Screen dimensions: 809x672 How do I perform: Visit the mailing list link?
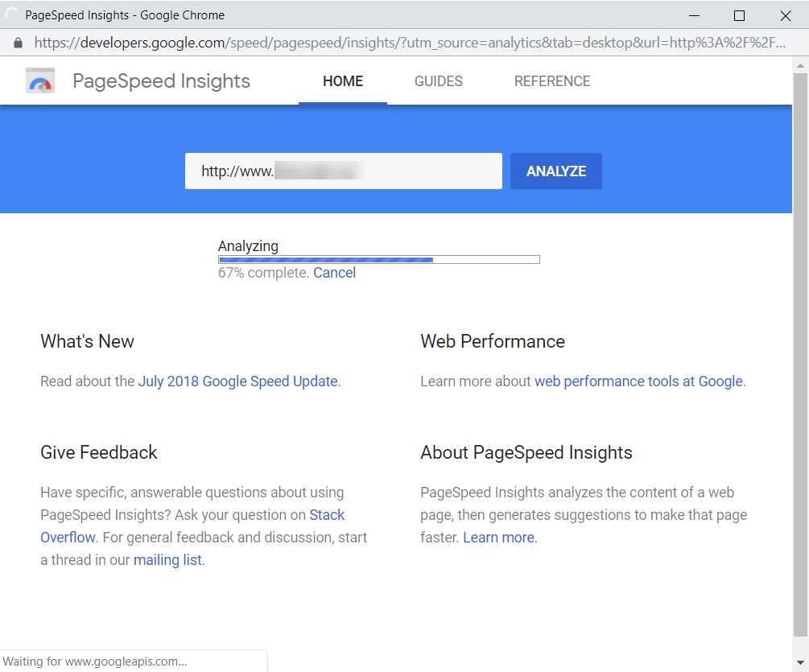click(167, 560)
